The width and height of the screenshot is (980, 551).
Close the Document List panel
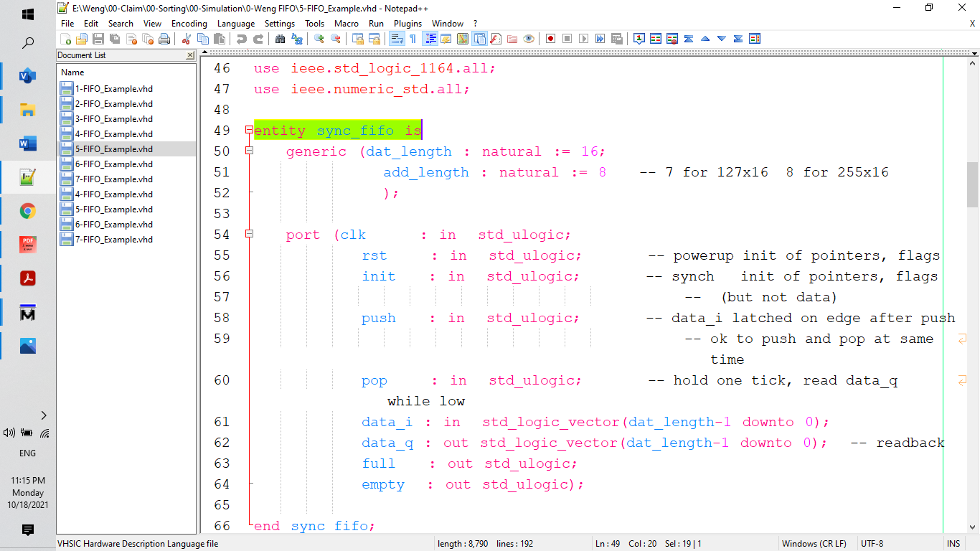(189, 55)
